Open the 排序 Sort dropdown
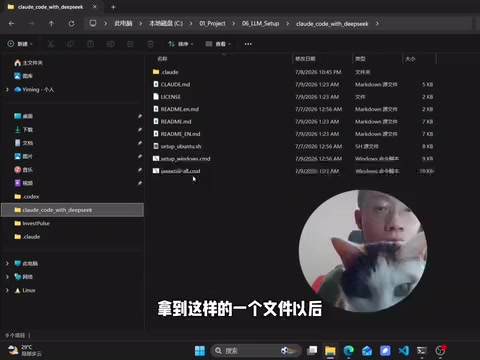480x360 pixels. click(181, 44)
